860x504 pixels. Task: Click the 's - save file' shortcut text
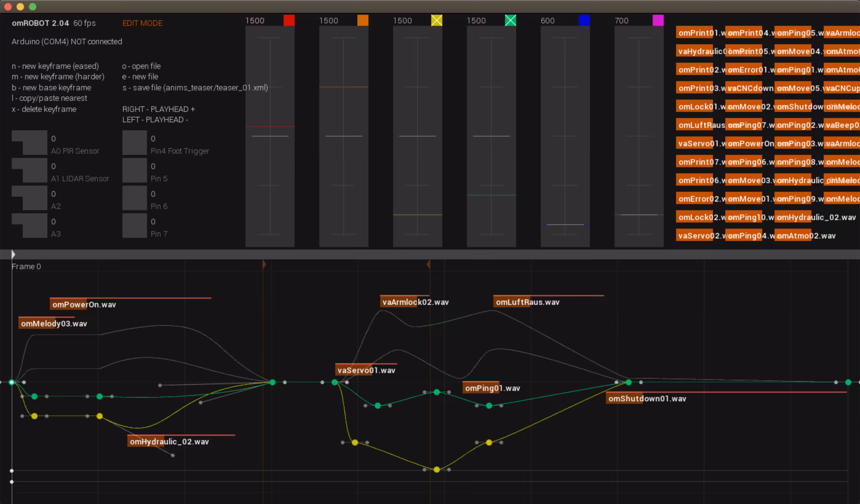click(195, 88)
